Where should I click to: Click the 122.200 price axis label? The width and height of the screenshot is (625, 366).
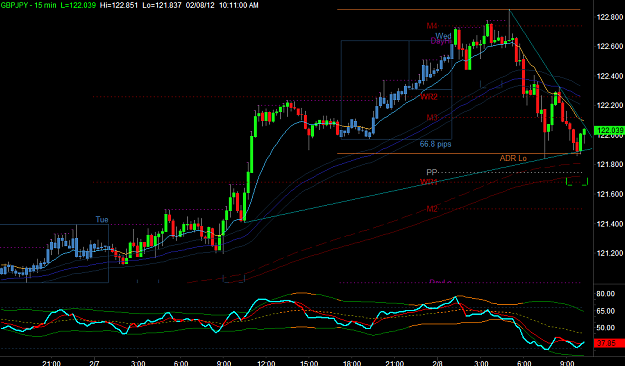tap(609, 106)
